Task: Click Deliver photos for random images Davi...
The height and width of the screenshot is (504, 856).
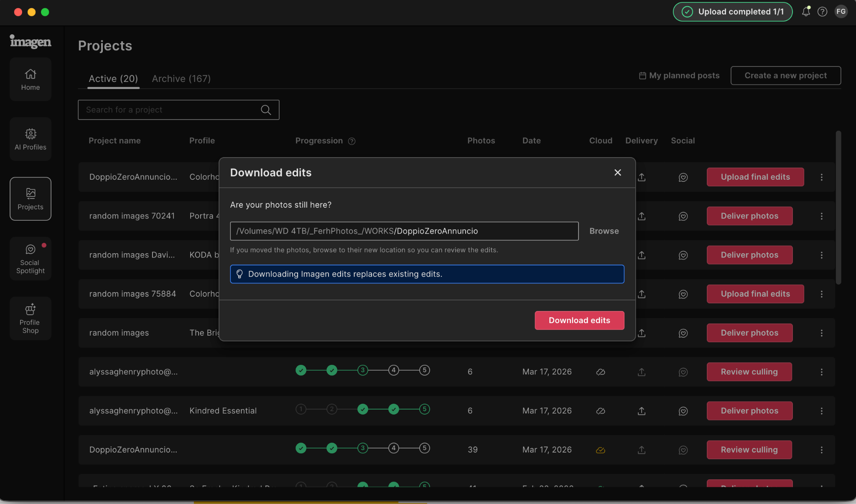Action: 749,255
